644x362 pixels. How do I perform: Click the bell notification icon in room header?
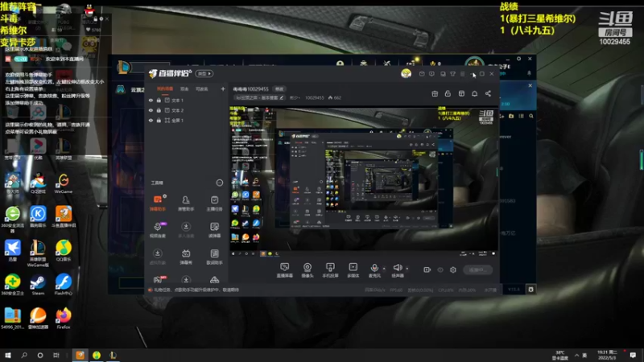pyautogui.click(x=474, y=93)
